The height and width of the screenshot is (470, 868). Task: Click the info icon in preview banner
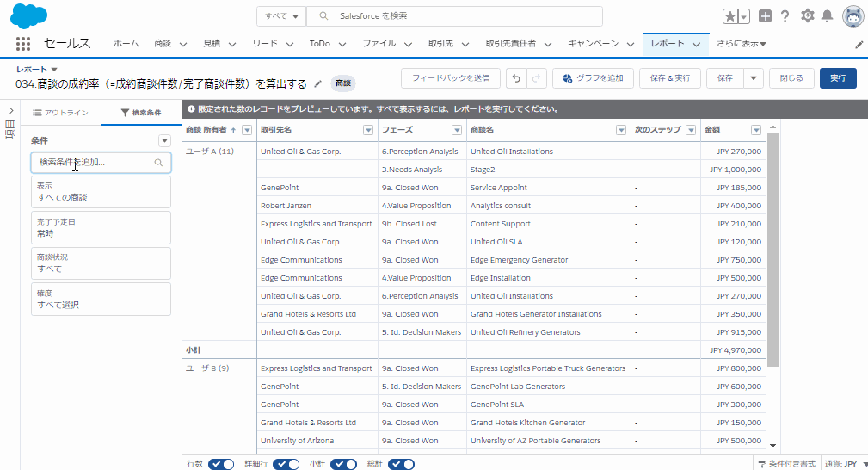191,109
